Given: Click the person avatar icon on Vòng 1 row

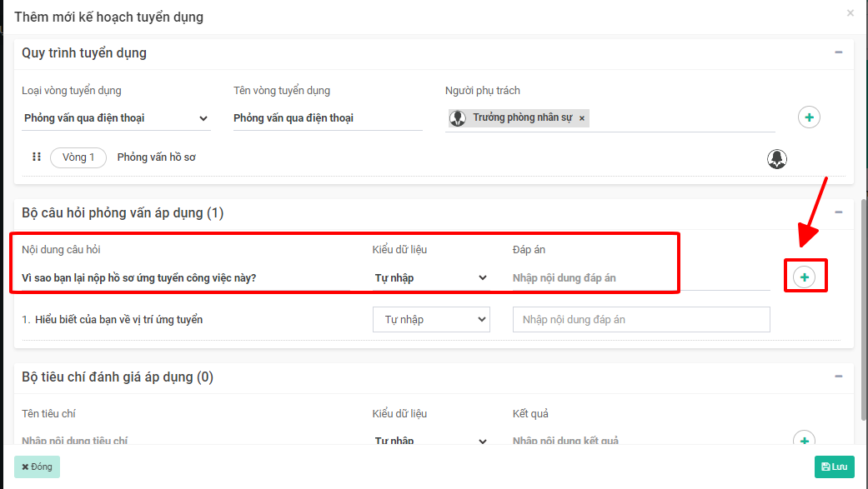Looking at the screenshot, I should click(x=777, y=158).
